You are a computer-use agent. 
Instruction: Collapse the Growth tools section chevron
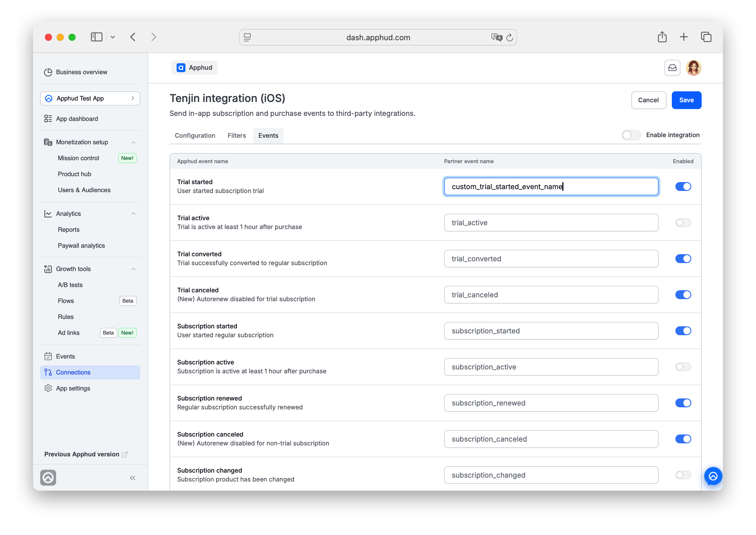133,269
